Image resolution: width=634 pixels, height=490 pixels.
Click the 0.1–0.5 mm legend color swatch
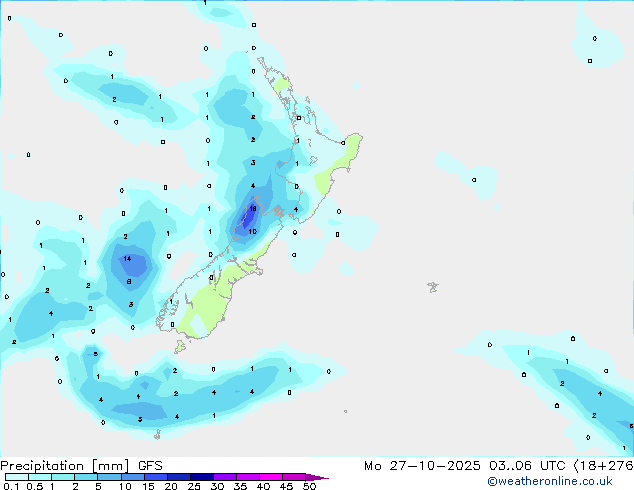[17, 477]
